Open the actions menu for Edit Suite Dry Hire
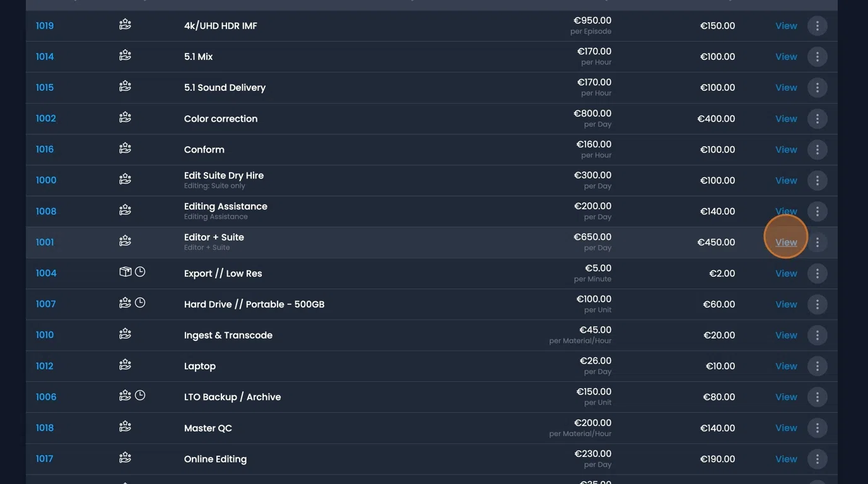868x484 pixels. click(817, 180)
